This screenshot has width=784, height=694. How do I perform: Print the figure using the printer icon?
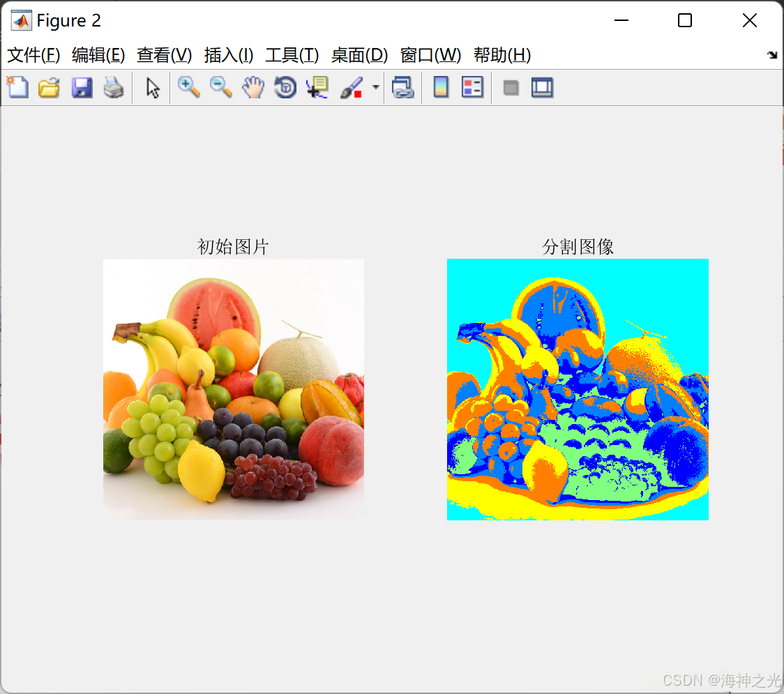(114, 87)
